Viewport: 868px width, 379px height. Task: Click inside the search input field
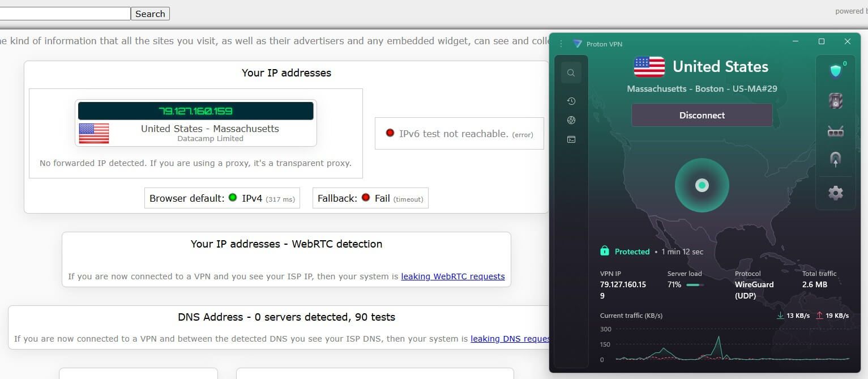click(64, 13)
